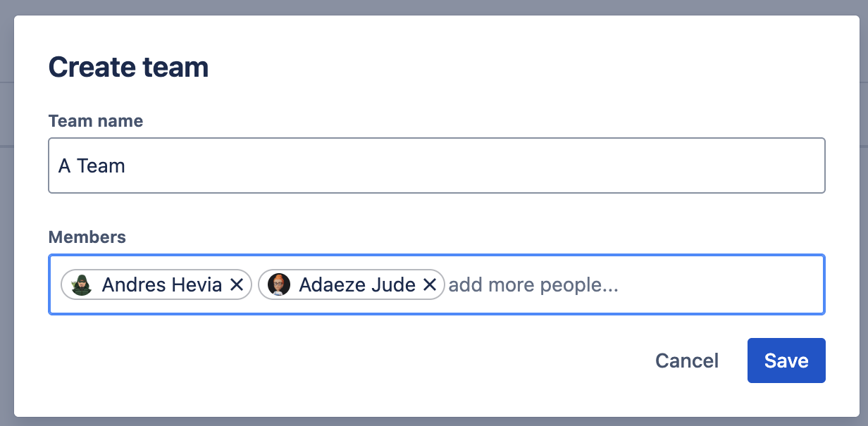Click the Members label

click(x=87, y=237)
